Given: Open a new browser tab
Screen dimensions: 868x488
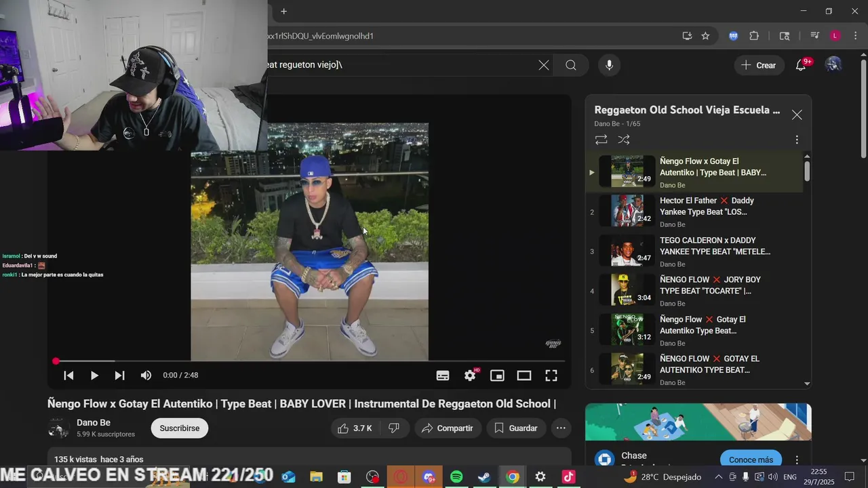Looking at the screenshot, I should click(x=283, y=11).
